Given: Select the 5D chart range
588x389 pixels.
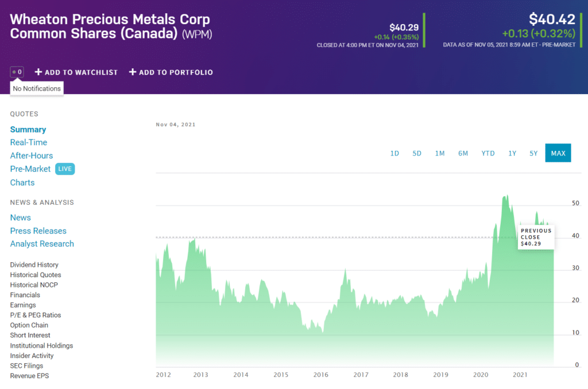Looking at the screenshot, I should pyautogui.click(x=417, y=153).
